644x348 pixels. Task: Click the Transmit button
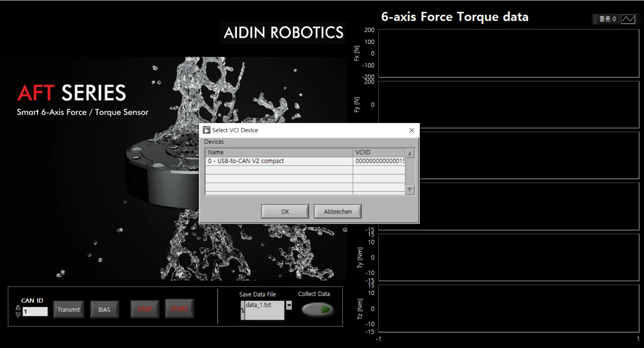(69, 309)
